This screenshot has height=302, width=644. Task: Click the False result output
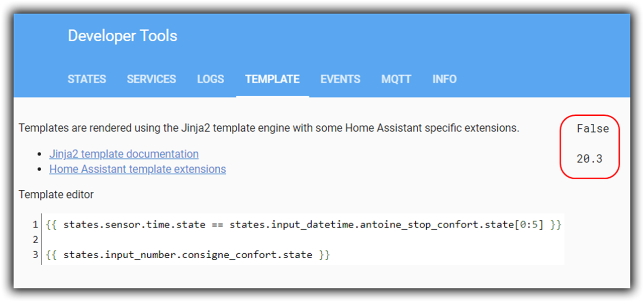click(592, 129)
